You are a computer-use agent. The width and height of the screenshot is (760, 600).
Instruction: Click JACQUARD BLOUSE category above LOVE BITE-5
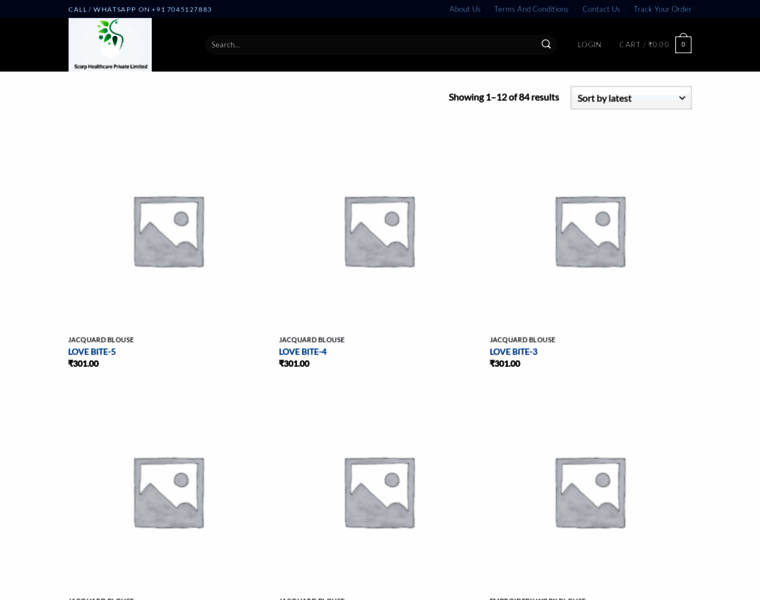point(101,340)
